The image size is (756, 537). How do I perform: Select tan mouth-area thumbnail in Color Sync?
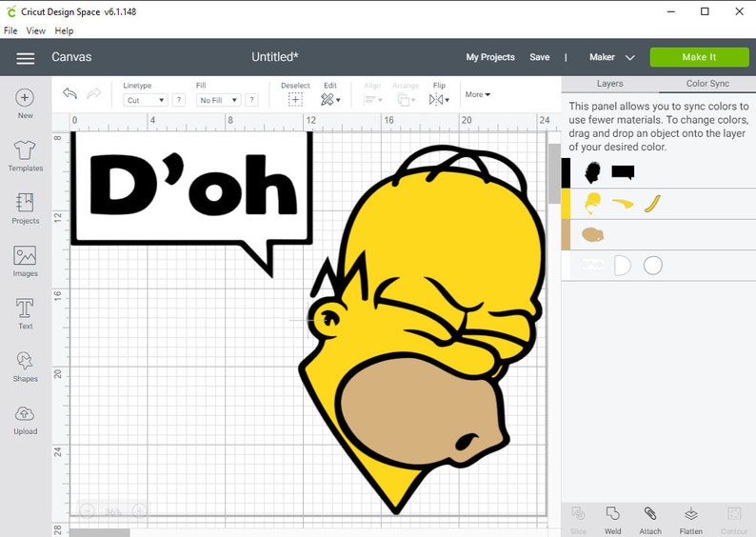pyautogui.click(x=592, y=235)
